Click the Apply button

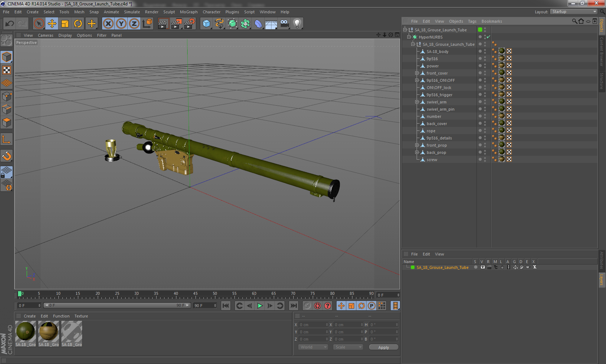[x=383, y=347]
